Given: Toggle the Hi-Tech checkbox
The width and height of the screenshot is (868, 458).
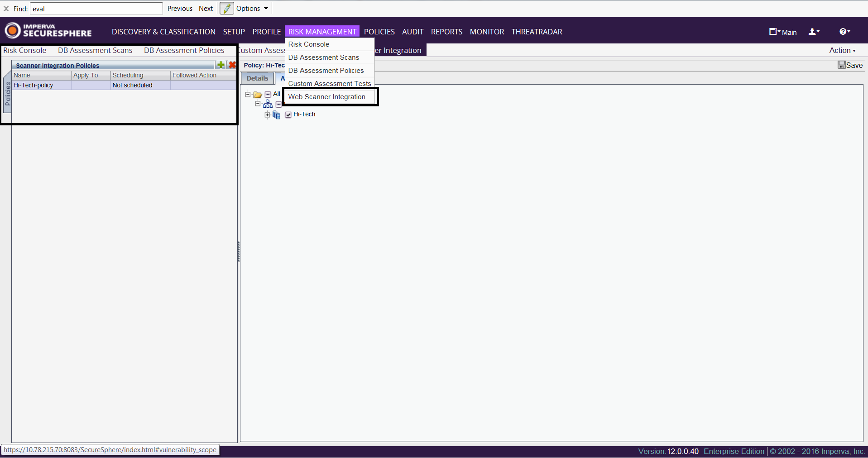Looking at the screenshot, I should [288, 115].
